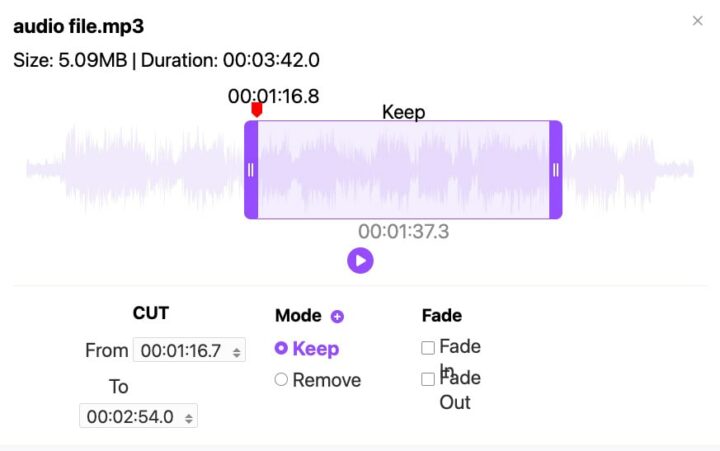720x451 pixels.
Task: Click the Keep label above the selection
Action: point(403,112)
